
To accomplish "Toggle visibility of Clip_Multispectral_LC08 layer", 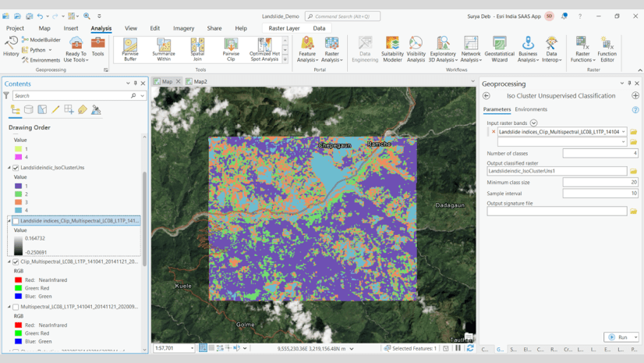I will [16, 262].
